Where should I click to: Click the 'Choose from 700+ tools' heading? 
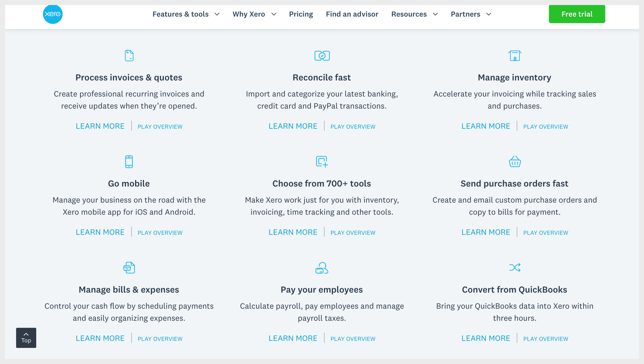pyautogui.click(x=322, y=184)
